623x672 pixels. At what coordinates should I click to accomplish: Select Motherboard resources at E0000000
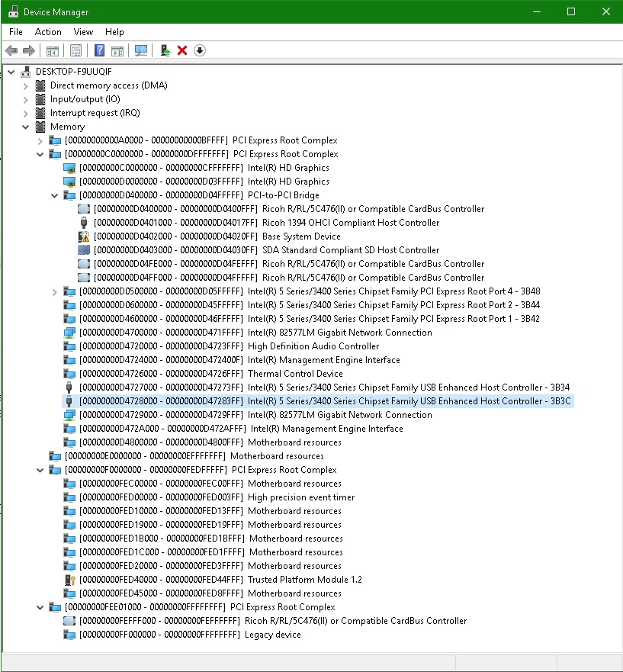[194, 456]
